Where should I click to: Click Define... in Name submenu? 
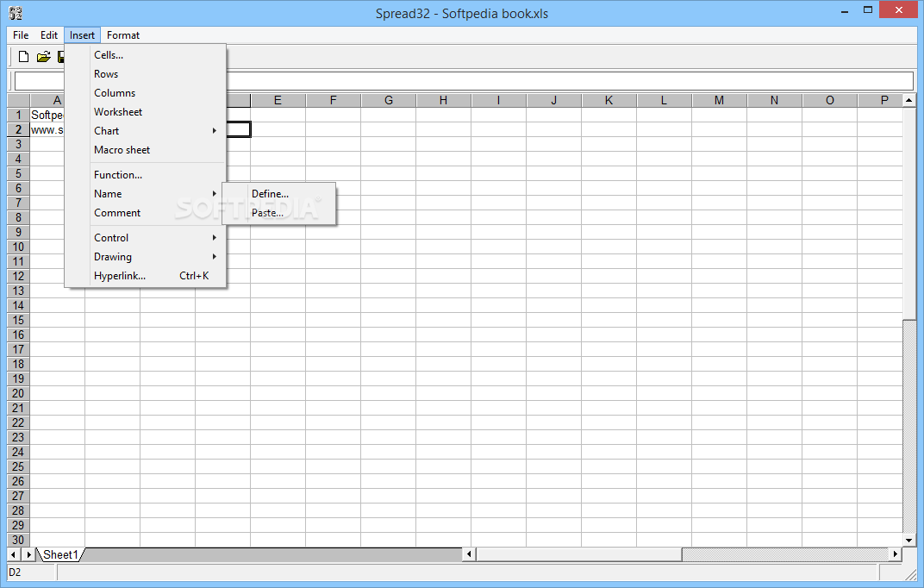pos(278,194)
